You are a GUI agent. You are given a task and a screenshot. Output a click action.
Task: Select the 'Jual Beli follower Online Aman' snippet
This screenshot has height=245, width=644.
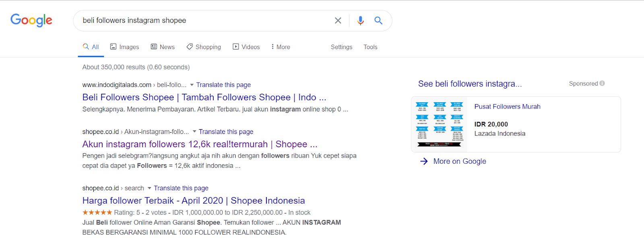(211, 228)
